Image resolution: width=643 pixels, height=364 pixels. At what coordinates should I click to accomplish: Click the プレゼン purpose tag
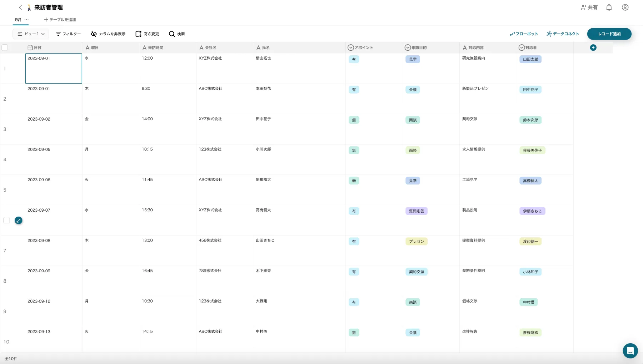tap(417, 241)
